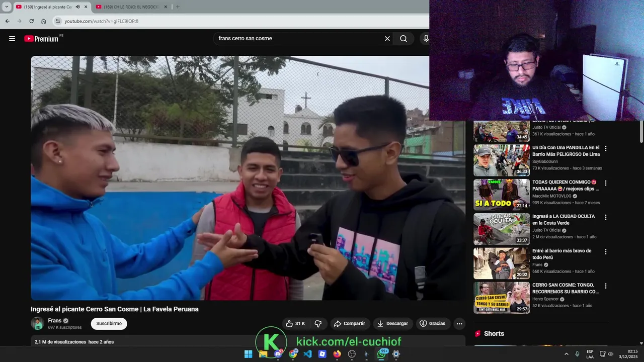This screenshot has height=362, width=644.
Task: Open 'Henry Spencer' channel name
Action: pos(546,299)
